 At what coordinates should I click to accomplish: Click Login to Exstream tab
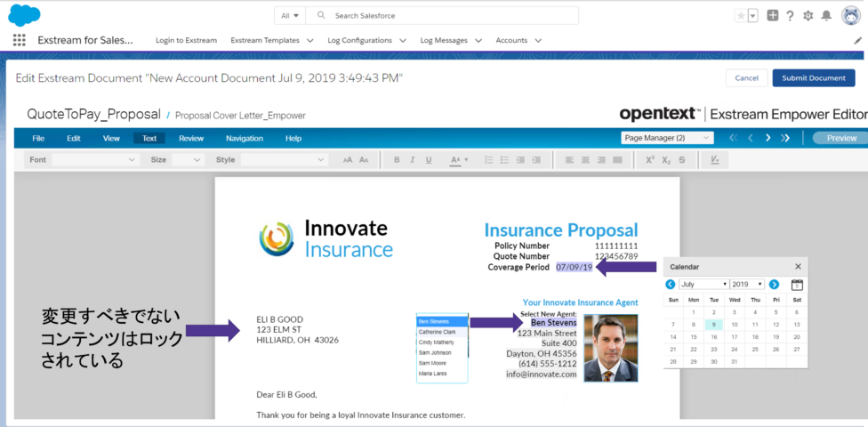[x=187, y=40]
